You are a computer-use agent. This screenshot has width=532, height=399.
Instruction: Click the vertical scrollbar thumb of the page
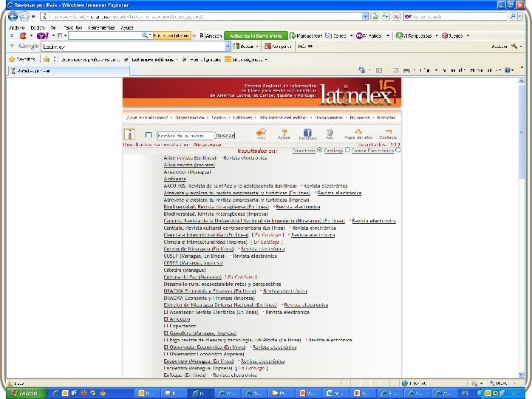pyautogui.click(x=522, y=132)
